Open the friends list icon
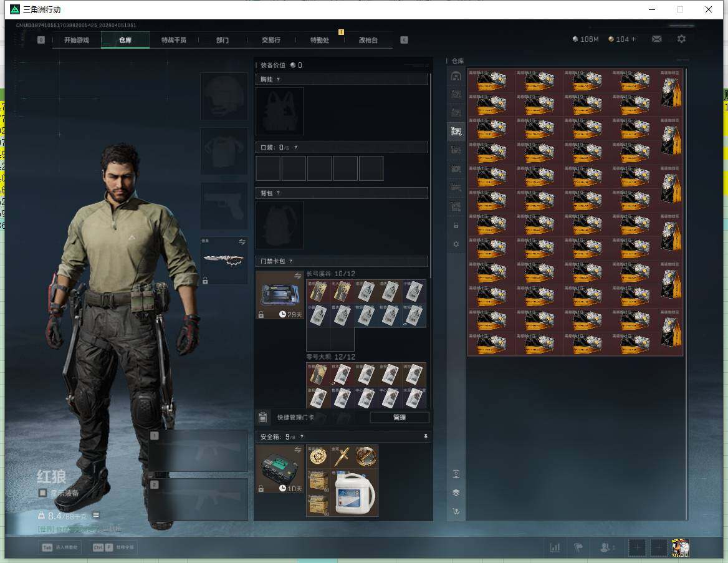 coord(605,547)
